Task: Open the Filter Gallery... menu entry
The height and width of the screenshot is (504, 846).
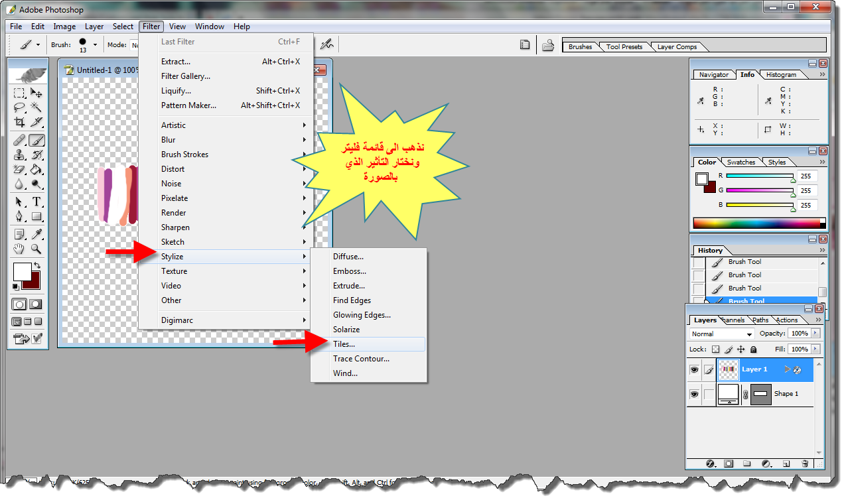Action: pyautogui.click(x=186, y=76)
